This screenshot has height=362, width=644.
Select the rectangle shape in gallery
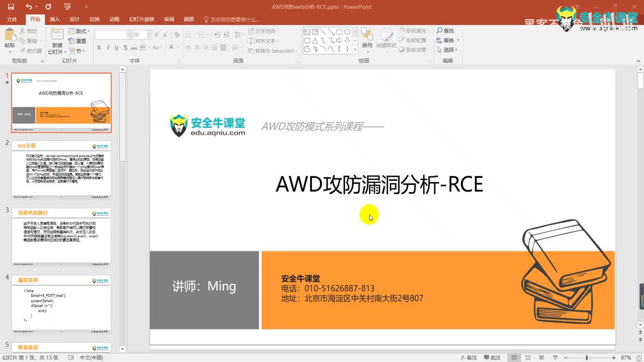(339, 32)
